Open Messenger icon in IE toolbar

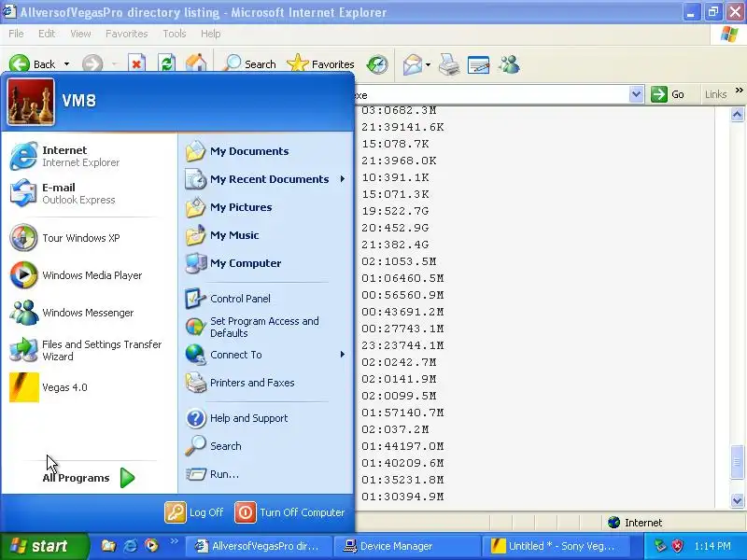point(509,63)
